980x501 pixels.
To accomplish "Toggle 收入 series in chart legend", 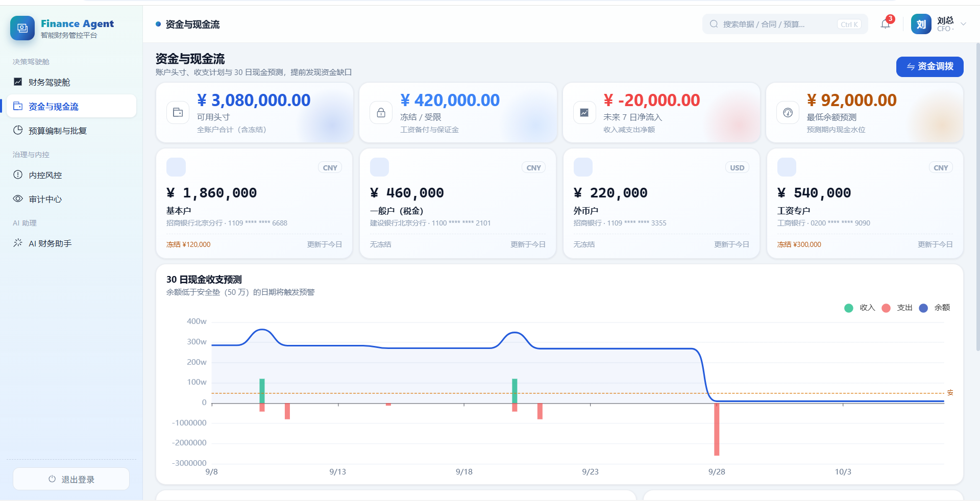I will pos(860,308).
